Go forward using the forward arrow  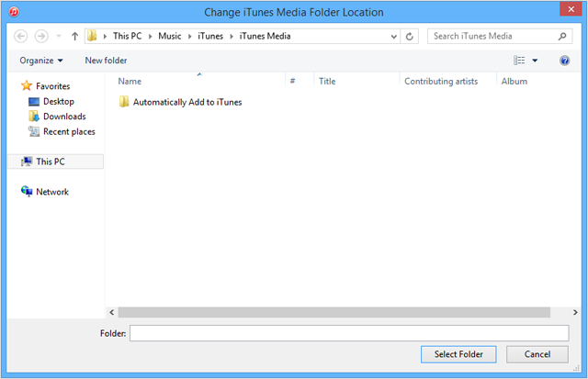pos(41,37)
